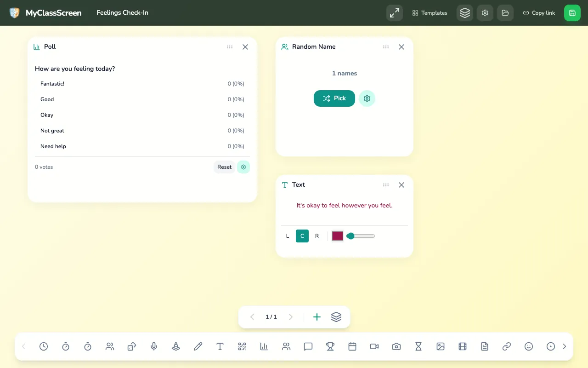Set text alignment to left (L)
The width and height of the screenshot is (588, 368).
coord(288,236)
